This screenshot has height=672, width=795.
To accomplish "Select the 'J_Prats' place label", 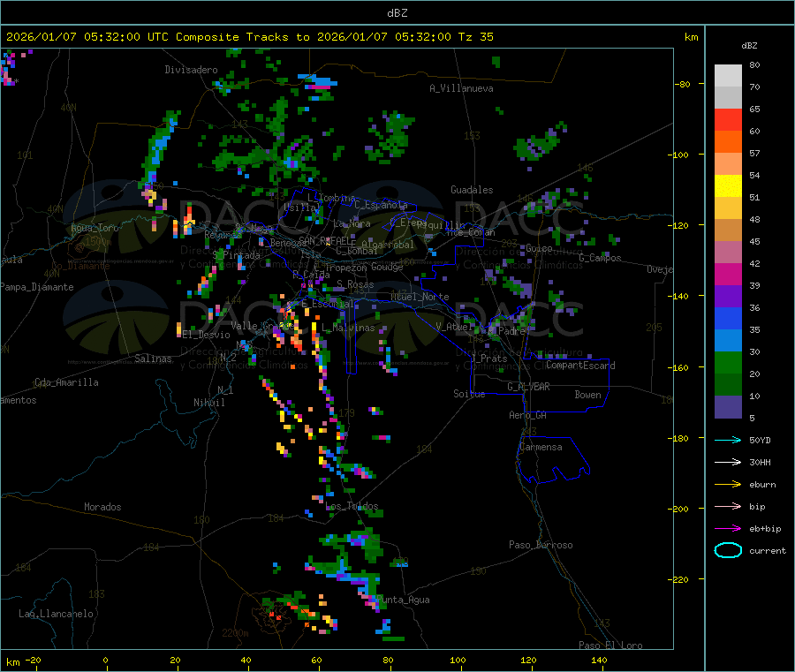I will 488,359.
